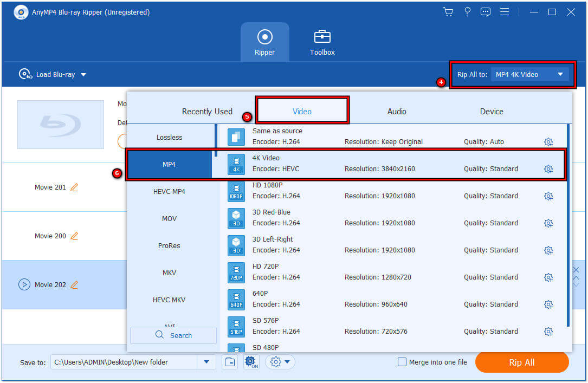Viewport: 588px width, 383px height.
Task: Click the Rip All button
Action: (522, 362)
